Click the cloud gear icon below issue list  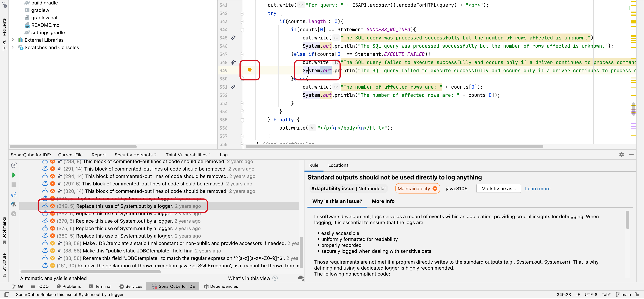(301, 278)
